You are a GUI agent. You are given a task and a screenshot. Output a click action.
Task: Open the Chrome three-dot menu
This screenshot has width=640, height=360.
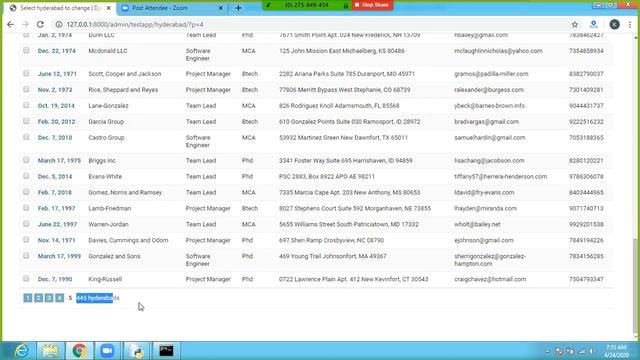click(630, 24)
